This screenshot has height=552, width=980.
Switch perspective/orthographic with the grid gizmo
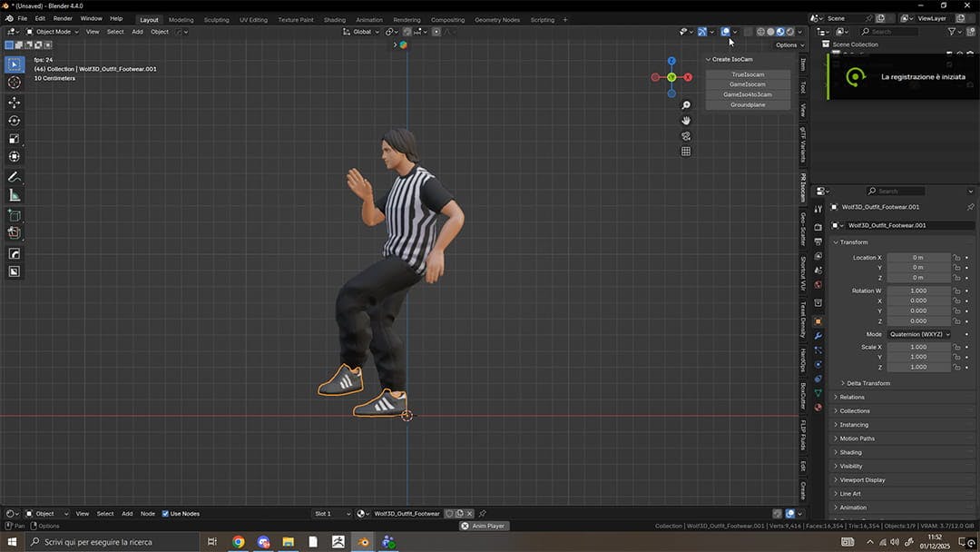686,152
